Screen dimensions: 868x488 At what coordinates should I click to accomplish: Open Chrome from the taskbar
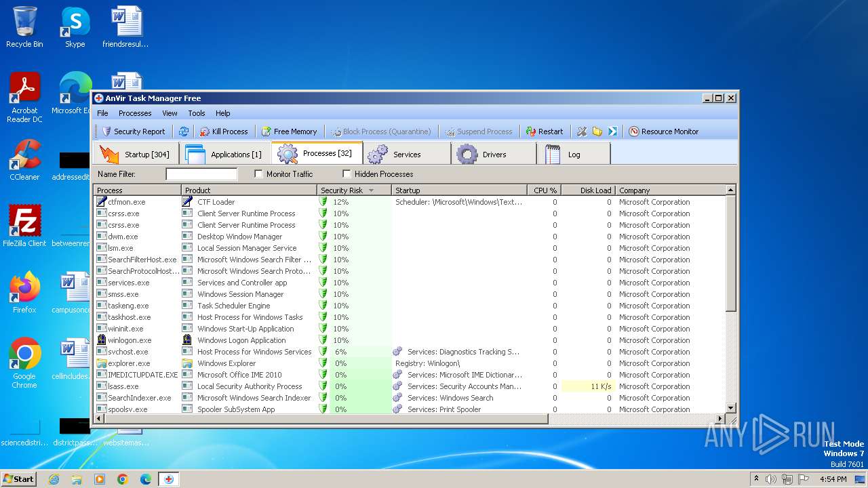(x=122, y=479)
